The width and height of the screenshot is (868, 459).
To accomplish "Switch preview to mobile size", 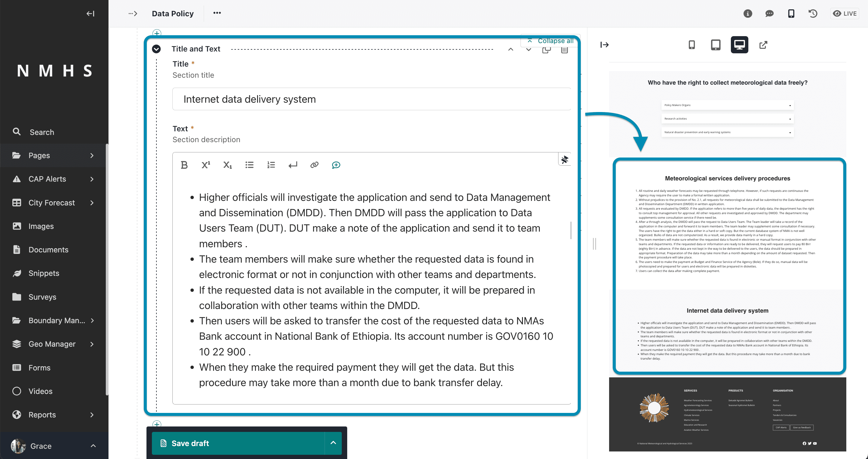I will [x=691, y=45].
